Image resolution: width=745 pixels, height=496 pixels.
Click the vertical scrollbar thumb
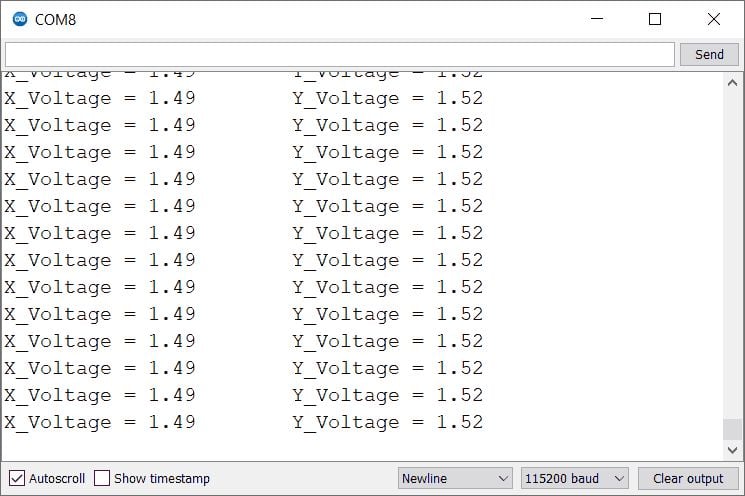[x=731, y=429]
